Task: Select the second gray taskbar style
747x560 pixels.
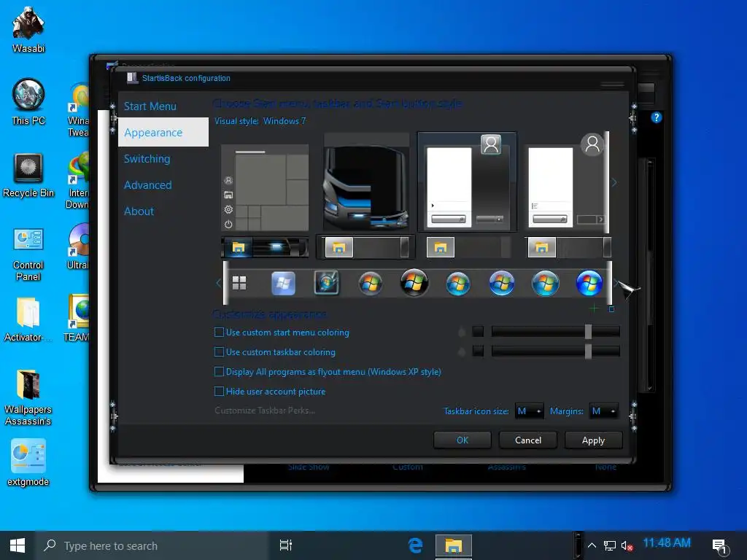Action: (366, 247)
